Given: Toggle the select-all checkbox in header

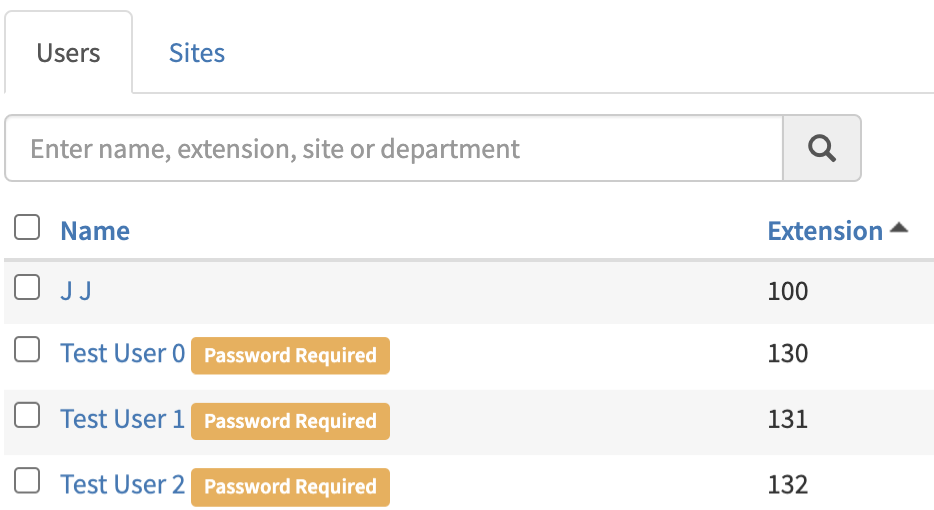Looking at the screenshot, I should click(x=27, y=228).
